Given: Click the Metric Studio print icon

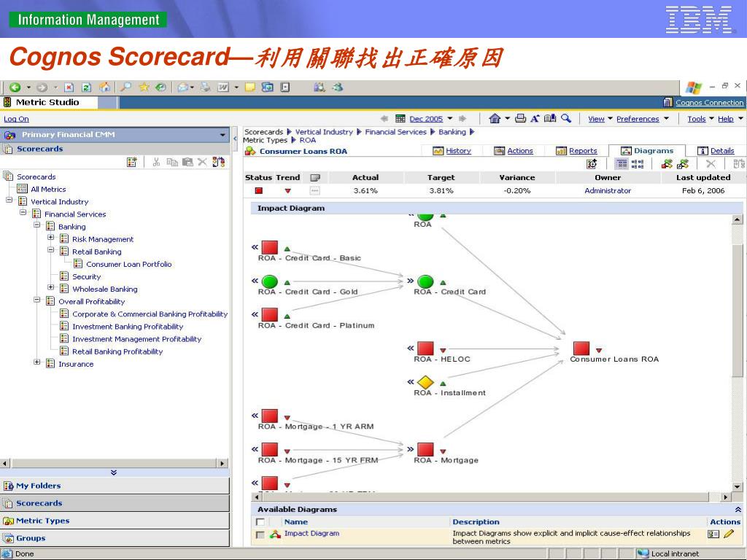Looking at the screenshot, I should (x=521, y=118).
